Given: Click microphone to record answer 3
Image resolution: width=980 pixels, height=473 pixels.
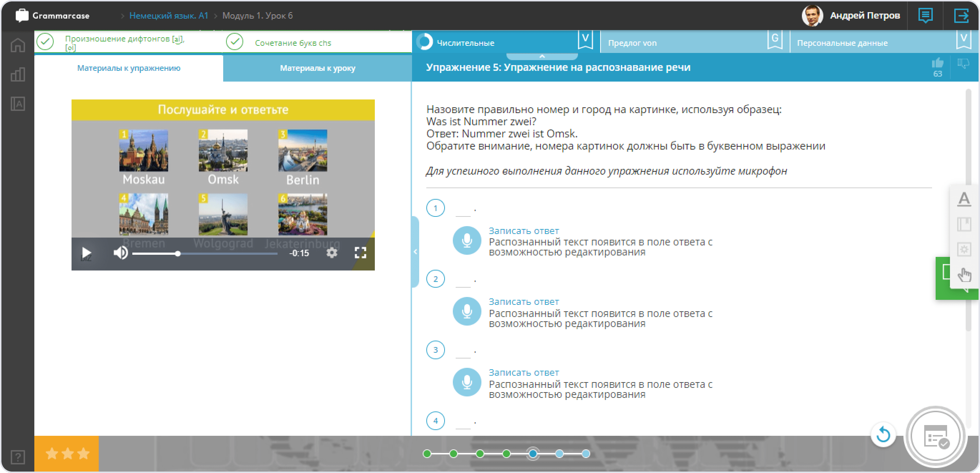Looking at the screenshot, I should (467, 382).
